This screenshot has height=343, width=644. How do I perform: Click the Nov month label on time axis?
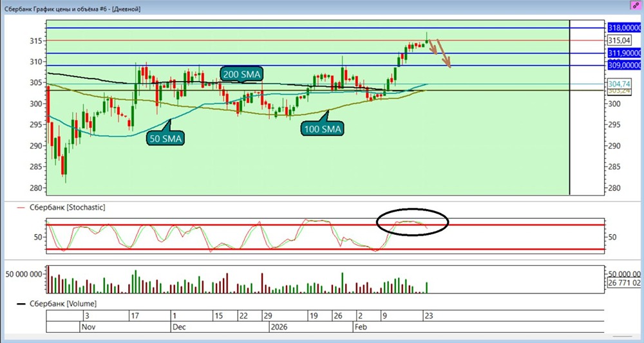[x=89, y=327]
